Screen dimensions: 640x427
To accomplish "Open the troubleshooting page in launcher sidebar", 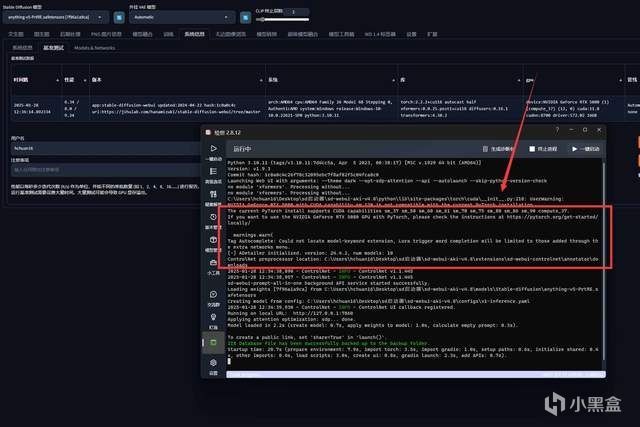I will 213,194.
